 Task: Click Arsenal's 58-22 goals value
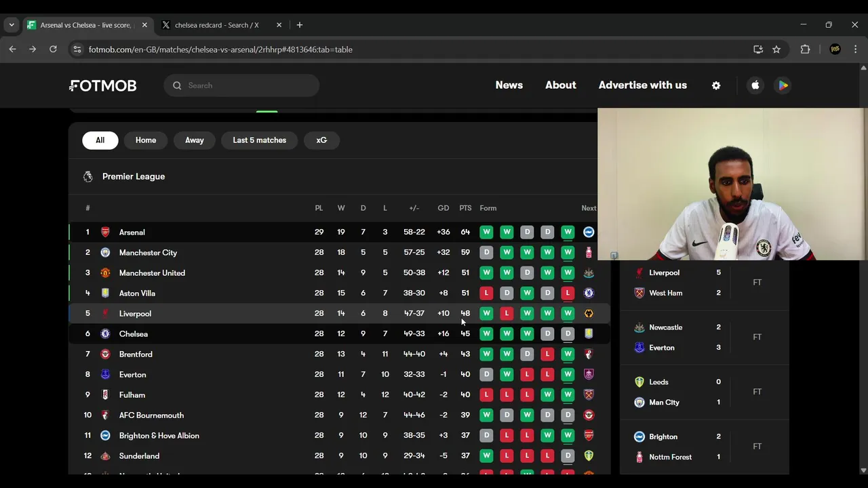(x=414, y=232)
